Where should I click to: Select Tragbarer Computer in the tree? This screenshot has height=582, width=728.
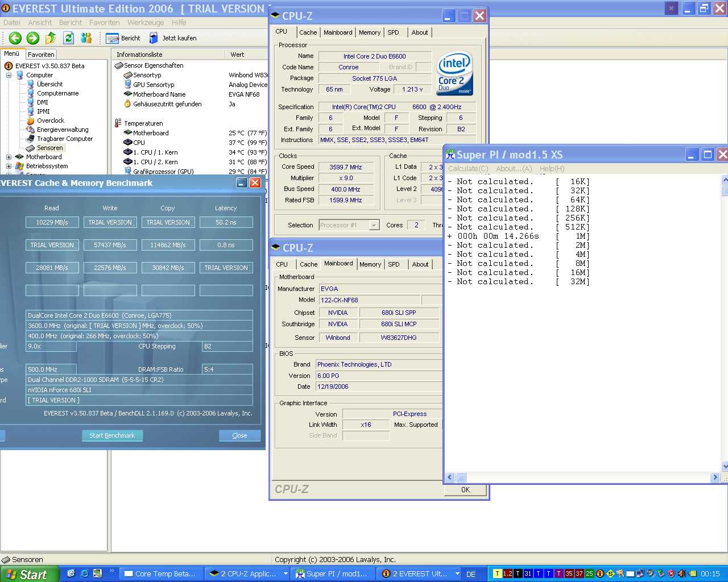click(65, 139)
